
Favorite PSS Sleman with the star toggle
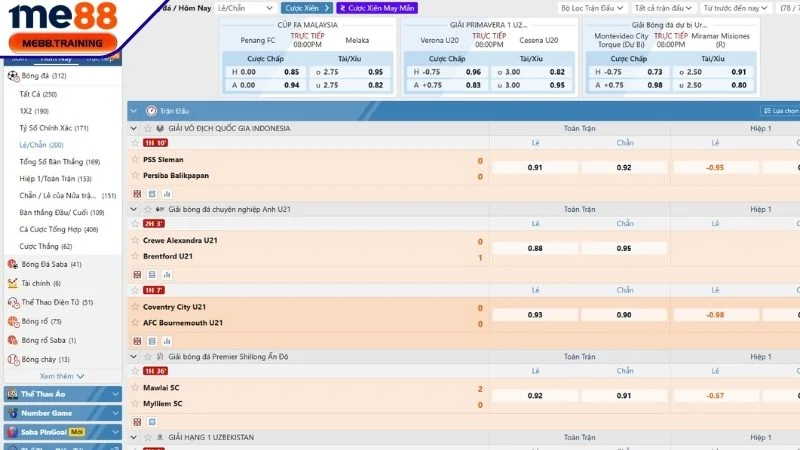[135, 160]
